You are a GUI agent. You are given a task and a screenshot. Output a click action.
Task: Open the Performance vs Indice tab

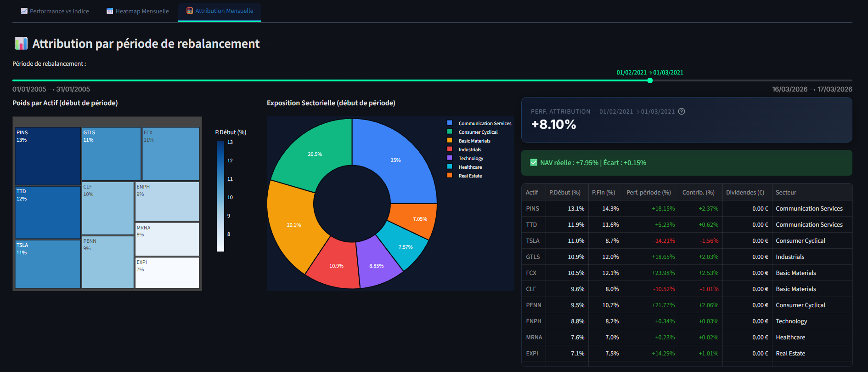point(55,11)
